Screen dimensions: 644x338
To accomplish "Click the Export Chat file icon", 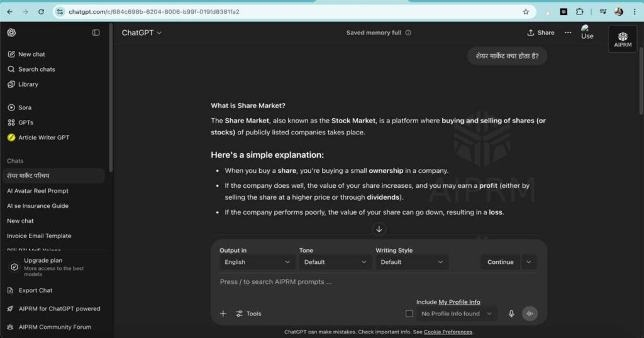I will (10, 290).
